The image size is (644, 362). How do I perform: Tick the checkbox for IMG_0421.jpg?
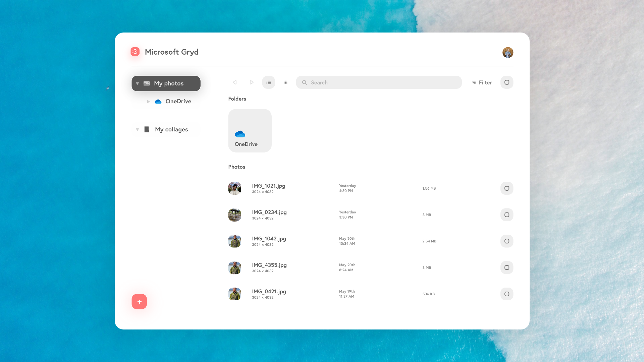[507, 294]
